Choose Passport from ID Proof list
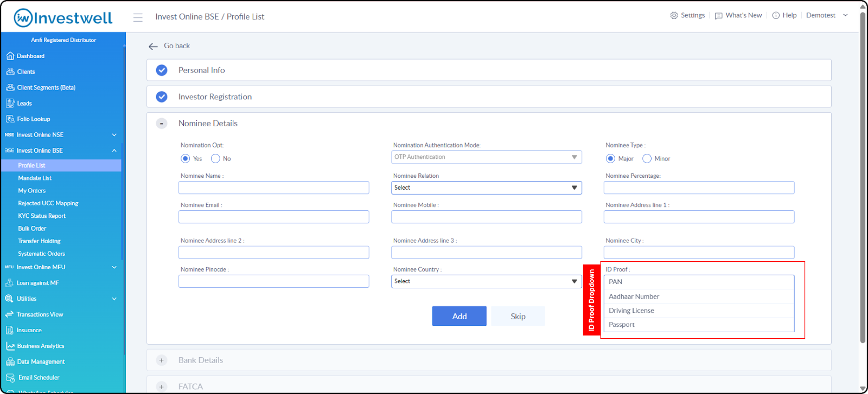The width and height of the screenshot is (868, 394). (x=699, y=325)
